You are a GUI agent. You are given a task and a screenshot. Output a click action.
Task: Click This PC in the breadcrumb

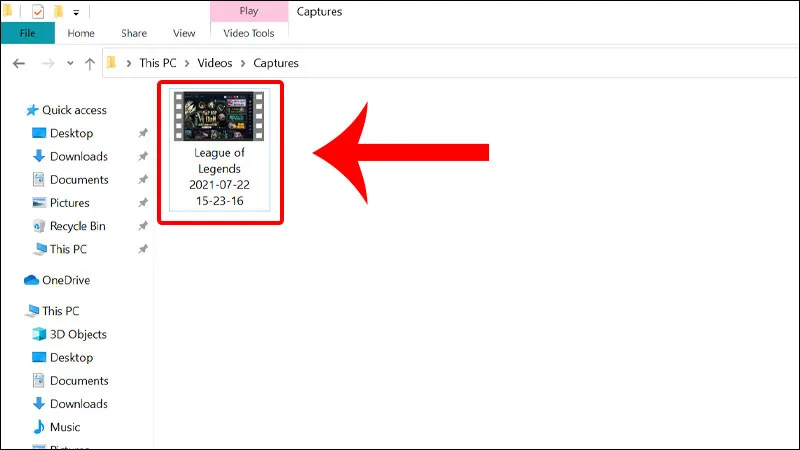158,63
